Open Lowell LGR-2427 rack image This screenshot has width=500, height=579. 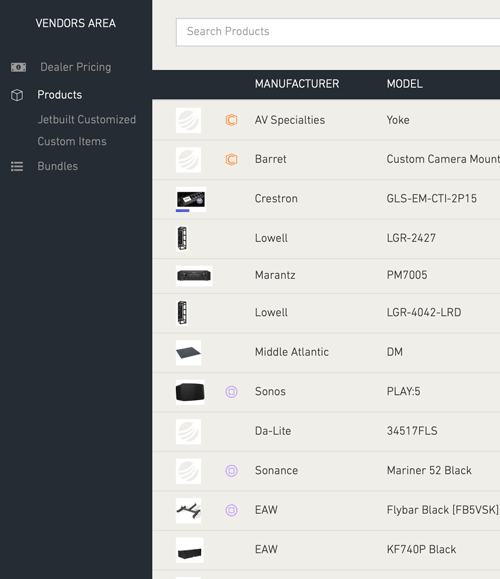click(x=182, y=239)
